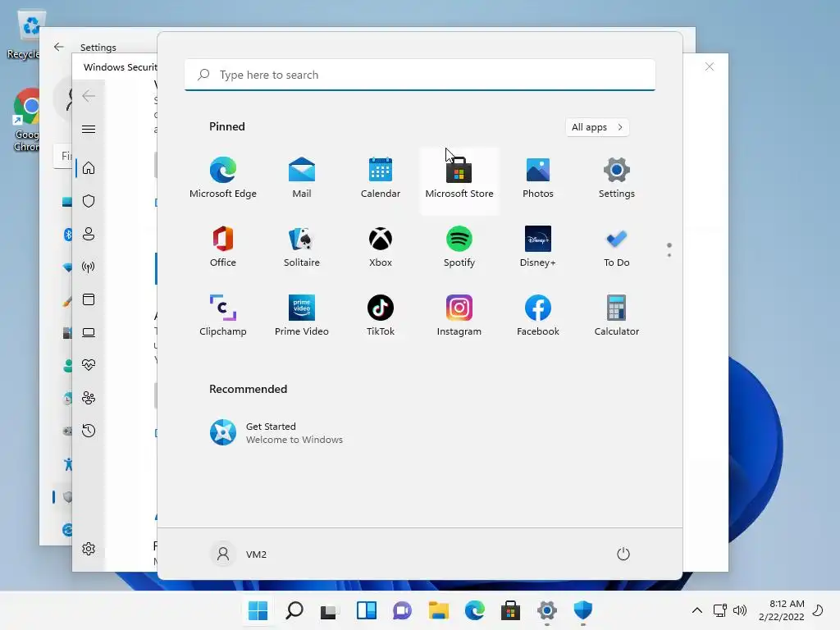Open the Calendar pinned app
Image resolution: width=840 pixels, height=630 pixels.
(381, 178)
